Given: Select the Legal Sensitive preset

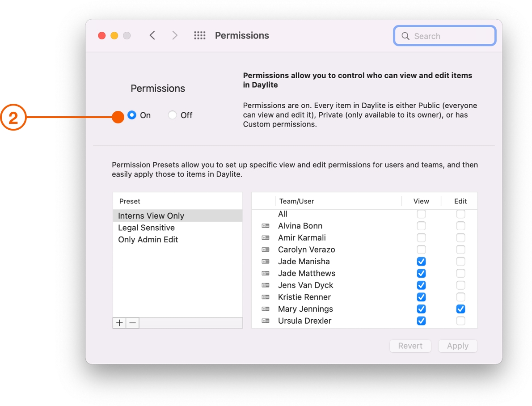Looking at the screenshot, I should point(148,228).
